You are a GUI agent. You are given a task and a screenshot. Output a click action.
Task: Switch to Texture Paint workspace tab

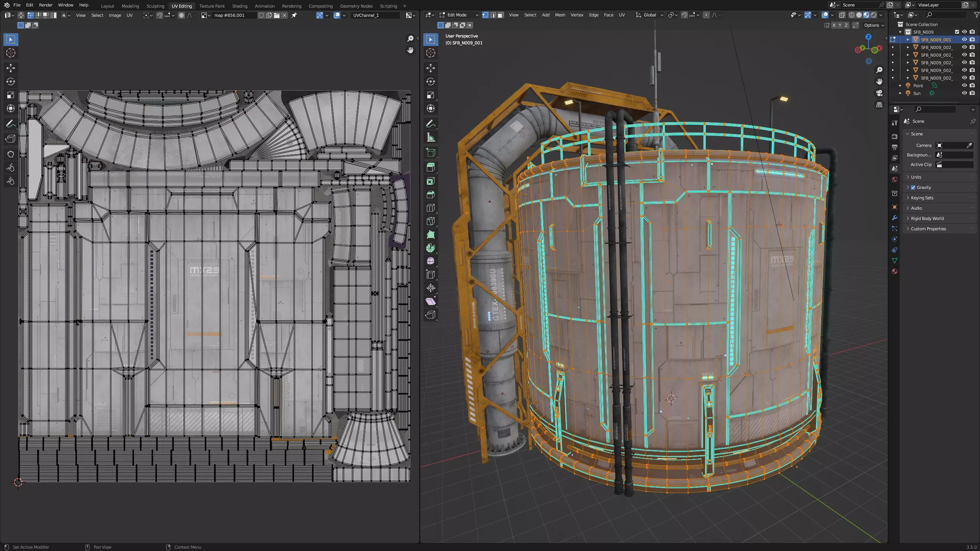pyautogui.click(x=212, y=6)
